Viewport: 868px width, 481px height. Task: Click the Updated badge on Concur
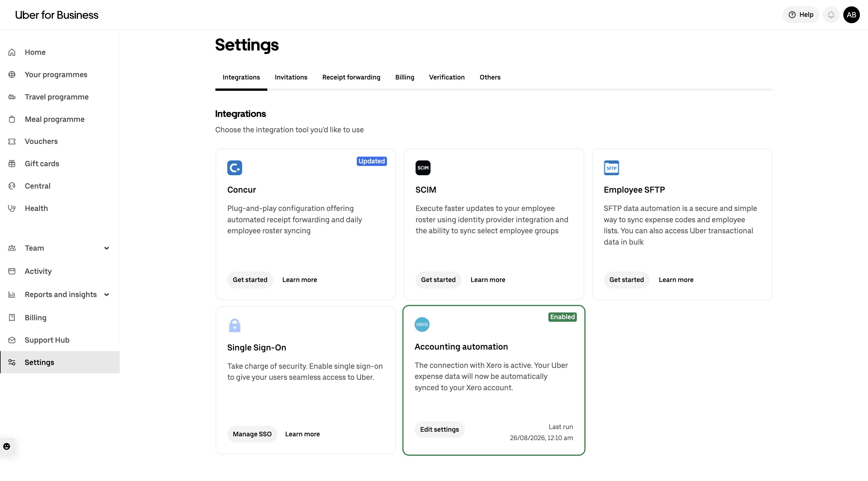pyautogui.click(x=372, y=161)
